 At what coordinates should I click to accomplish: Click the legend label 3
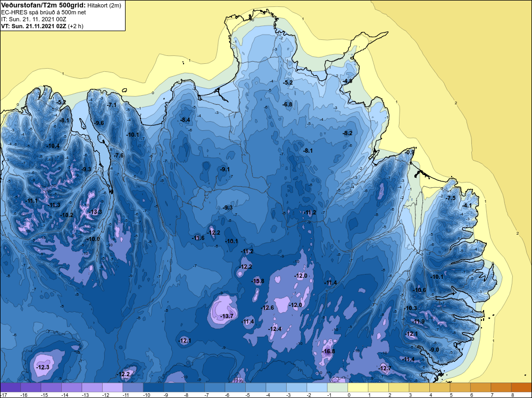[410, 395]
